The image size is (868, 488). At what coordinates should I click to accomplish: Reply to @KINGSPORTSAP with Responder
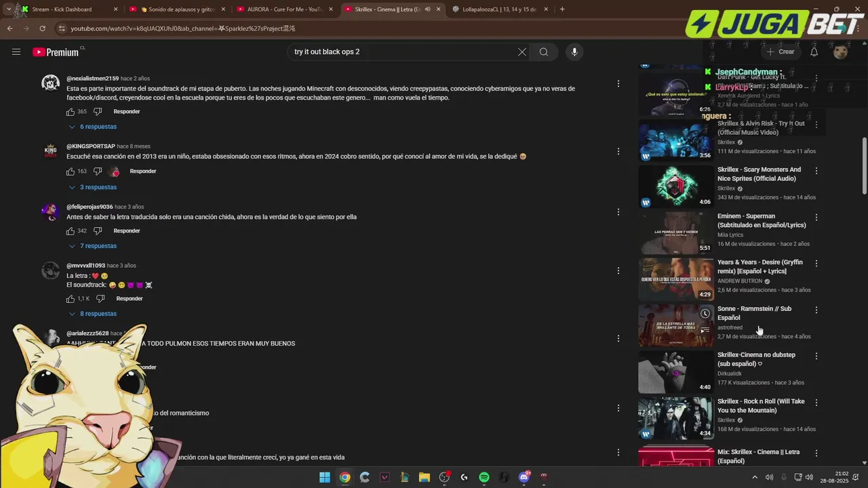[143, 171]
